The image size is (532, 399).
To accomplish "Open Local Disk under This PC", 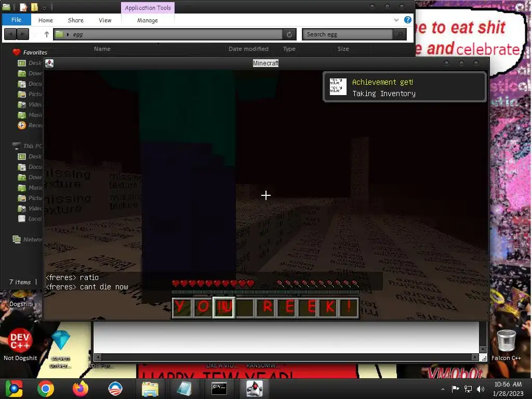I will coord(30,219).
